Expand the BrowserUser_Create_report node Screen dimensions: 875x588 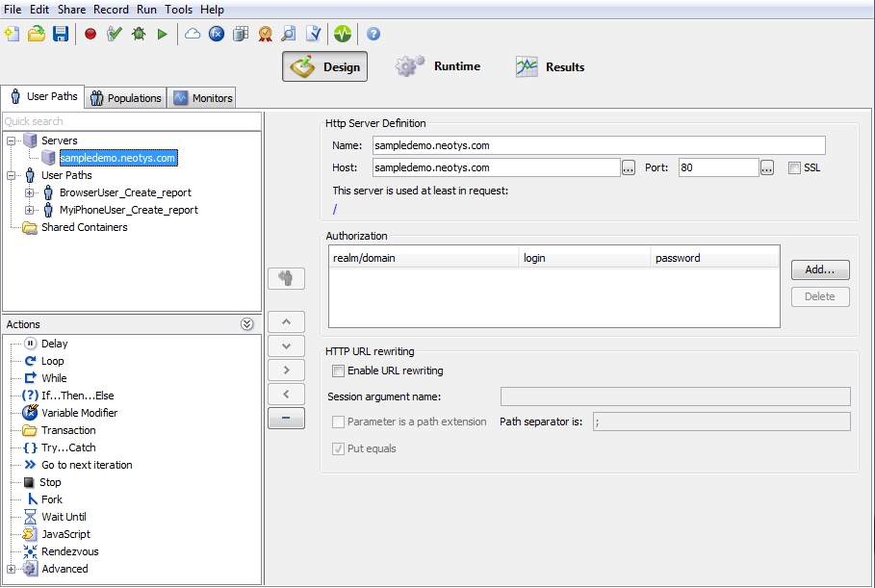(30, 192)
